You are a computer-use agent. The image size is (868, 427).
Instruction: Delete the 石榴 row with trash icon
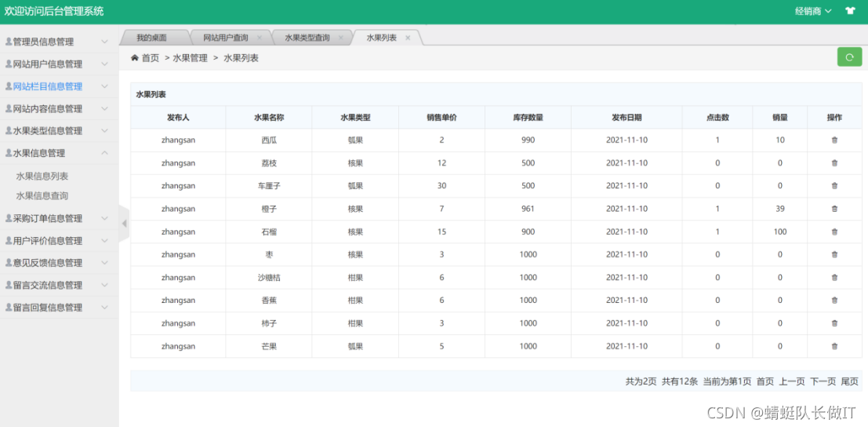coord(834,232)
